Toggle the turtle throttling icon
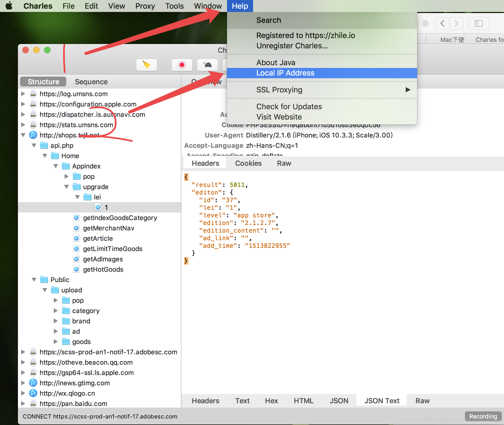The width and height of the screenshot is (504, 425). coord(207,65)
